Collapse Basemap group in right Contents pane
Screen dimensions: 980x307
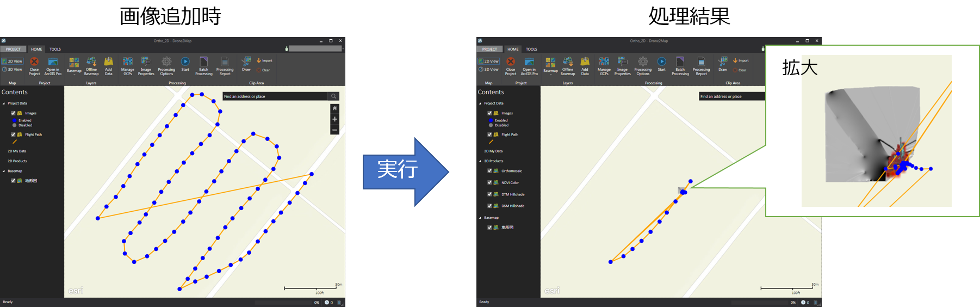coord(480,218)
